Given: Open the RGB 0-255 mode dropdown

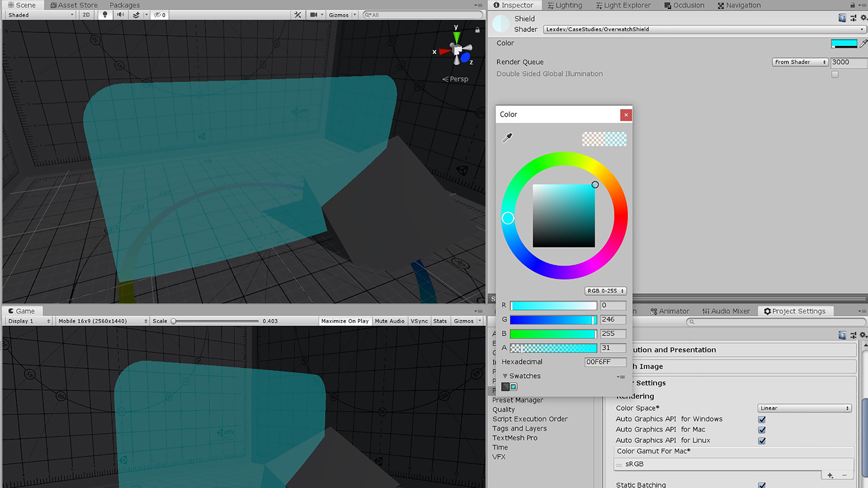Looking at the screenshot, I should click(605, 291).
